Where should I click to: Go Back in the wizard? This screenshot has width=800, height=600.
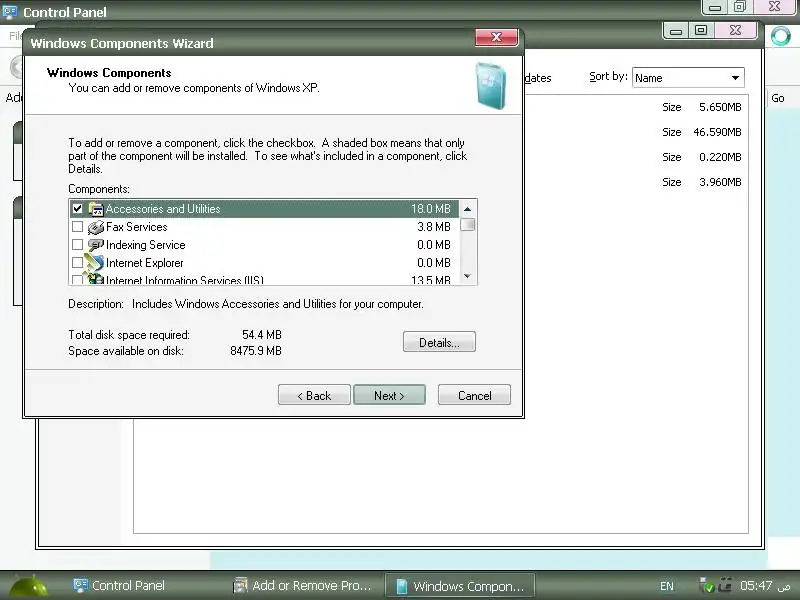click(314, 395)
